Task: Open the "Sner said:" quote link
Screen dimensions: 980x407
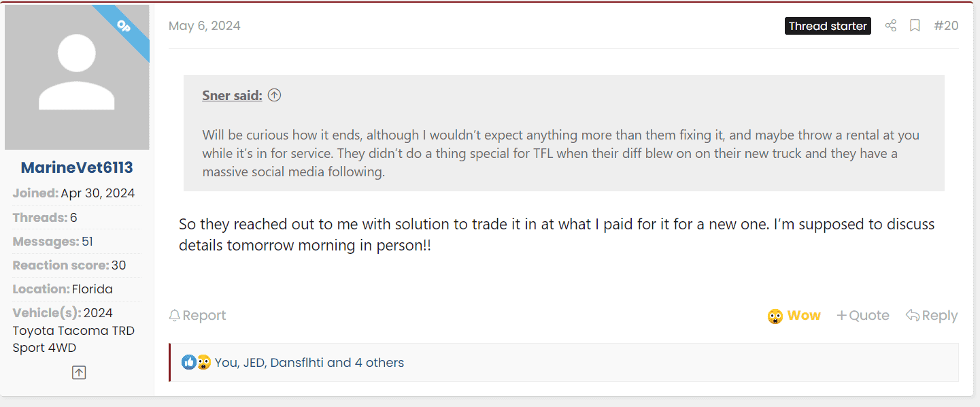Action: 232,95
